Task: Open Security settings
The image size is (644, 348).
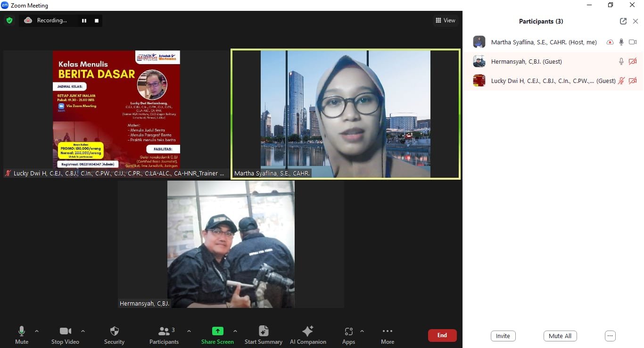Action: coord(114,335)
